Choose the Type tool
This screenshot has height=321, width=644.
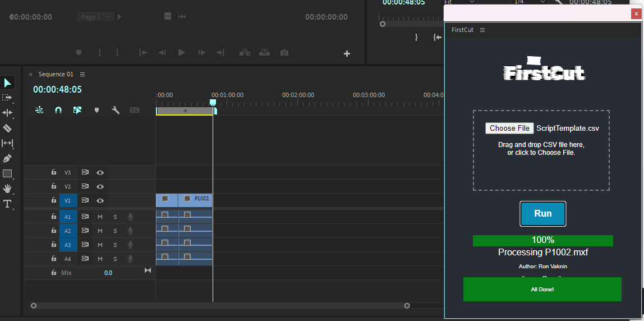point(7,204)
